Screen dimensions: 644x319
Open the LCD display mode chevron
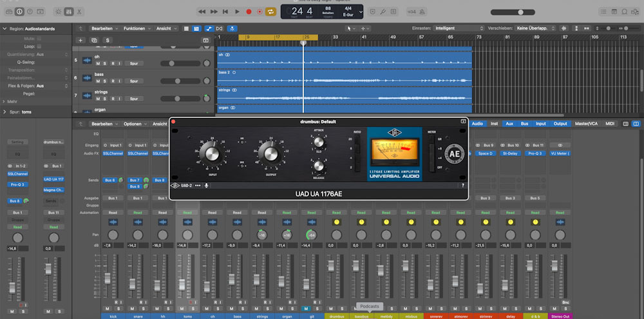point(361,12)
